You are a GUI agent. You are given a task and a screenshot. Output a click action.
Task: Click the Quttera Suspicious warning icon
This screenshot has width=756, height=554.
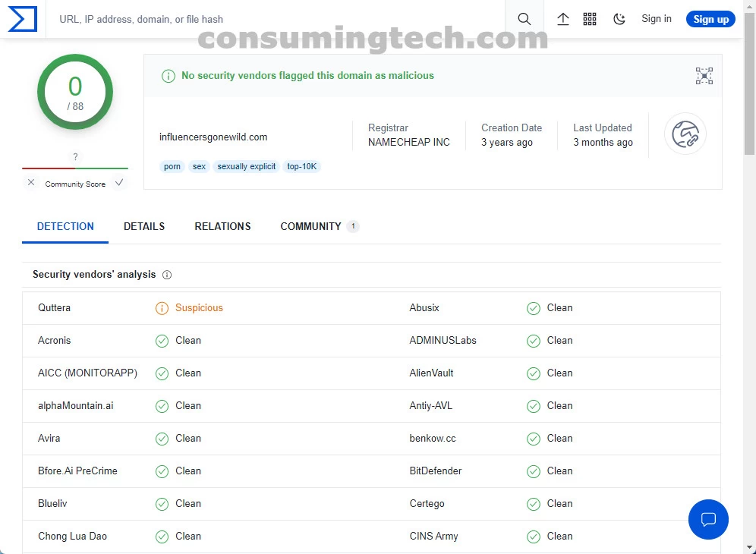(162, 308)
